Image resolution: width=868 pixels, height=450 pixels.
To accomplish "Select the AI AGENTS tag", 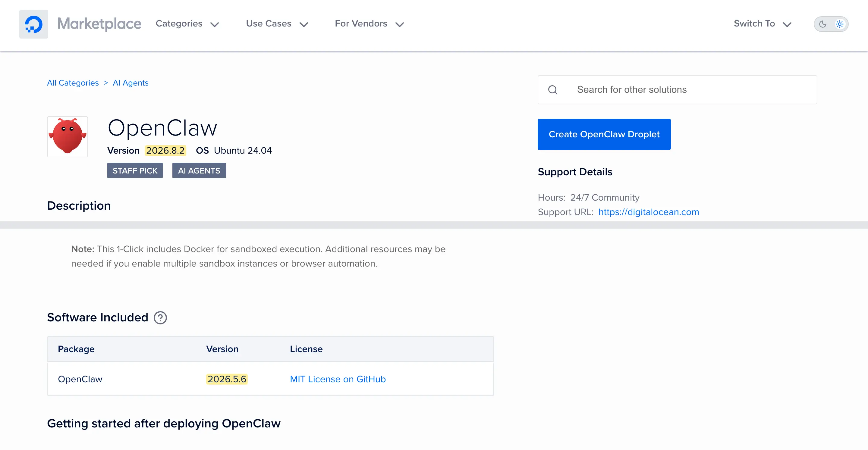I will pyautogui.click(x=199, y=170).
